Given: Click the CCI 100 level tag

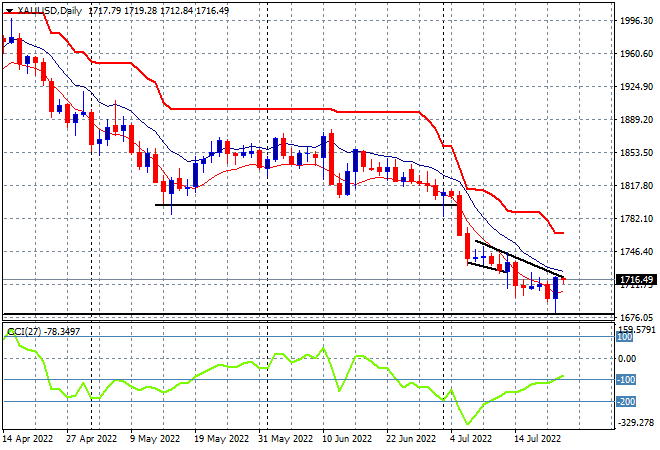Looking at the screenshot, I should point(624,337).
